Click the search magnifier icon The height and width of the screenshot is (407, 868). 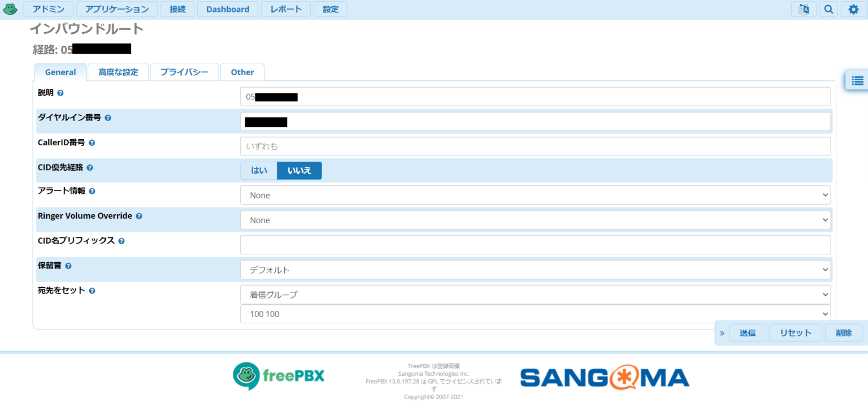pyautogui.click(x=828, y=9)
